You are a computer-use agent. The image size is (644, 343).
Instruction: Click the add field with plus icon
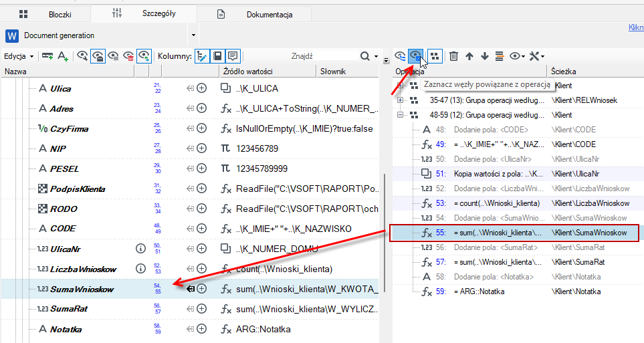click(47, 56)
